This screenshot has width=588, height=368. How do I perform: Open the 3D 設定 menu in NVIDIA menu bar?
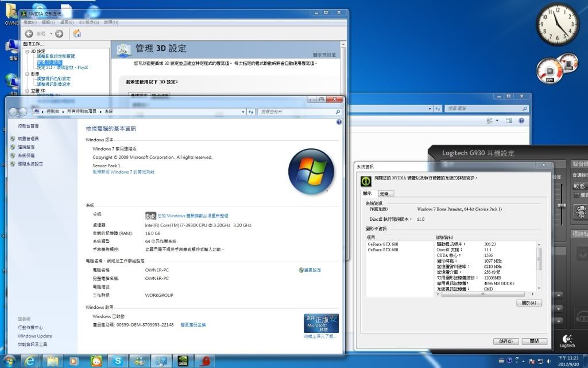tap(88, 22)
